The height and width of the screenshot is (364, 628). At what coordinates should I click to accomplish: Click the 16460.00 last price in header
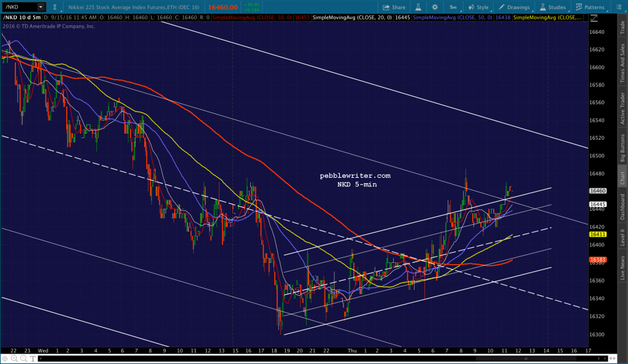pos(223,7)
